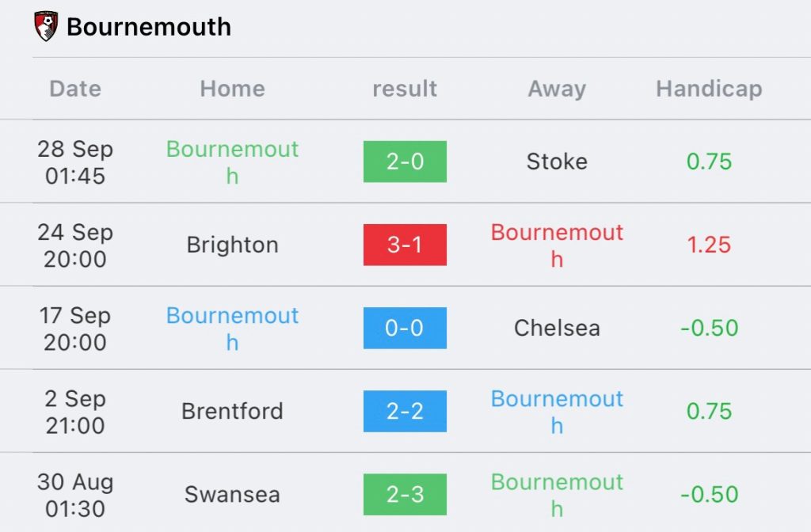The width and height of the screenshot is (811, 532).
Task: Select Brentford in the Home column
Action: coord(232,411)
